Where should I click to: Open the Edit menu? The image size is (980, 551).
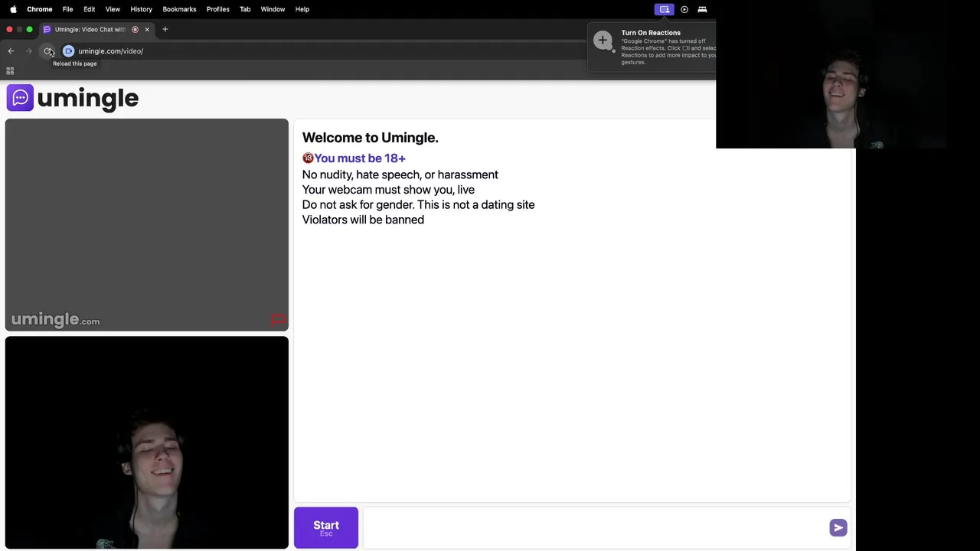(89, 9)
